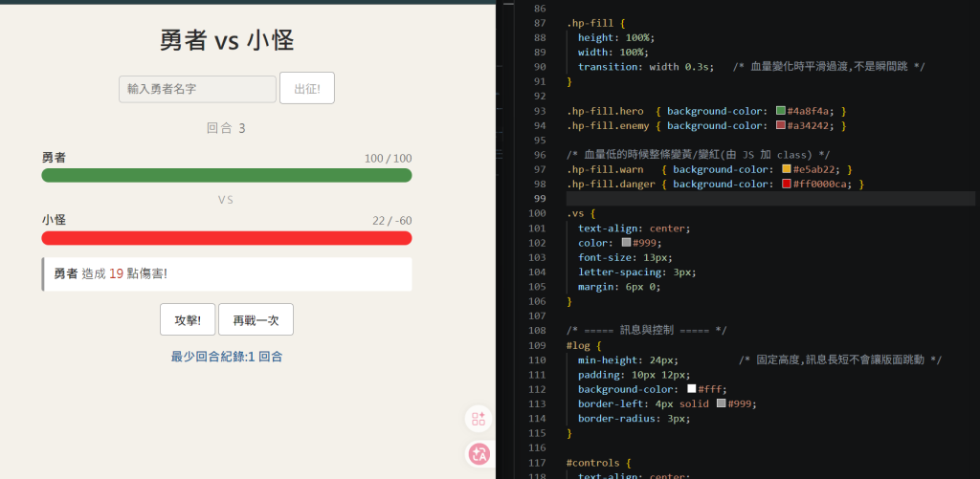Viewport: 980px width, 479px height.
Task: Click the green hero HP bar
Action: pos(226,176)
